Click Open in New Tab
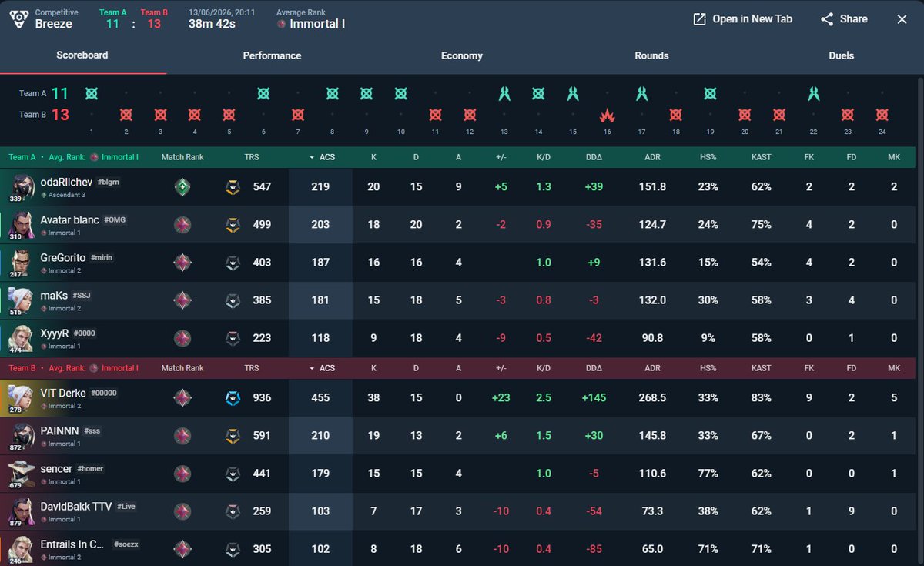 [x=742, y=19]
